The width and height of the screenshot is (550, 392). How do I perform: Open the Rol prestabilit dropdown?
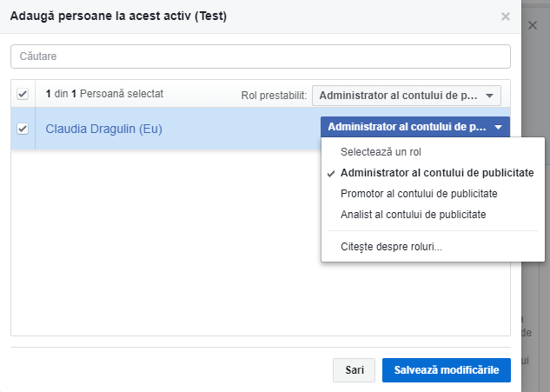pos(407,95)
